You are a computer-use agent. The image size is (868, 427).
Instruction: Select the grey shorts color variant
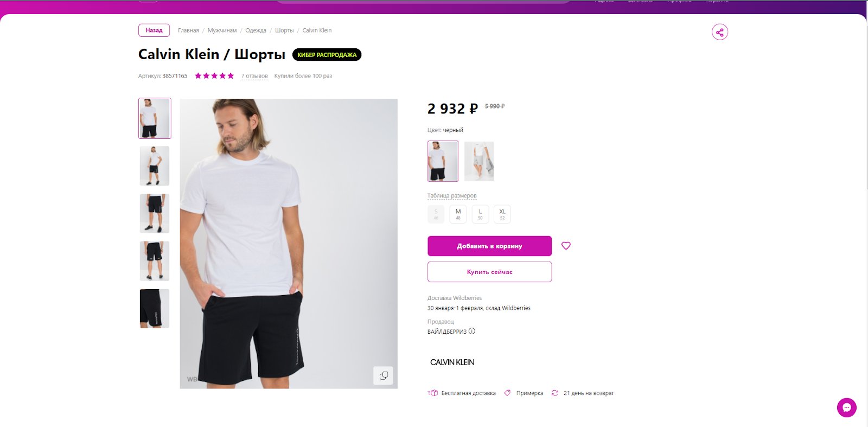(x=479, y=161)
